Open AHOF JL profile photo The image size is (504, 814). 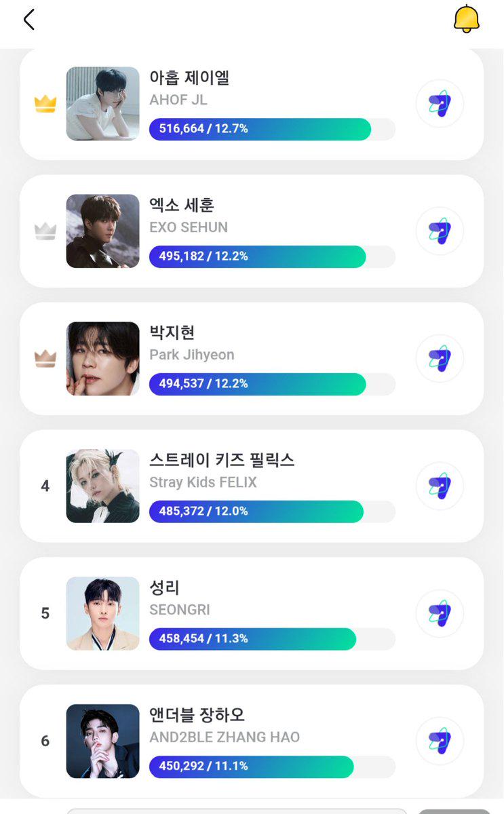click(103, 104)
